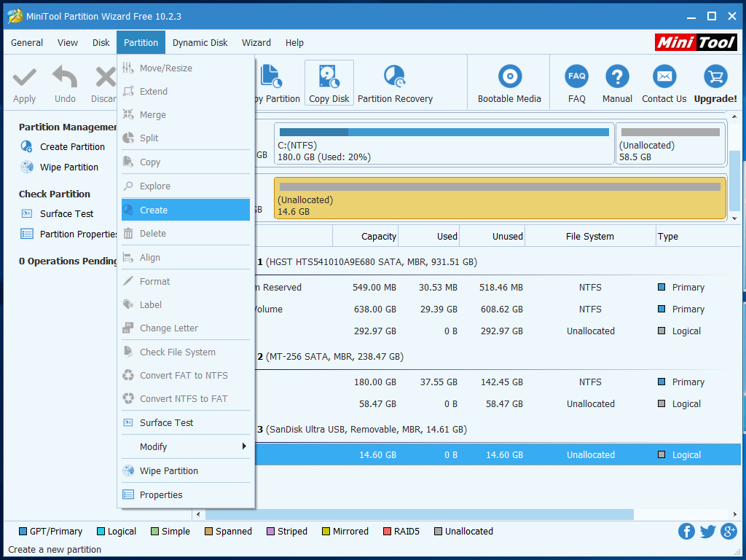Select the 638.00 GB volume row
Screen dimensions: 746x560
[x=498, y=309]
